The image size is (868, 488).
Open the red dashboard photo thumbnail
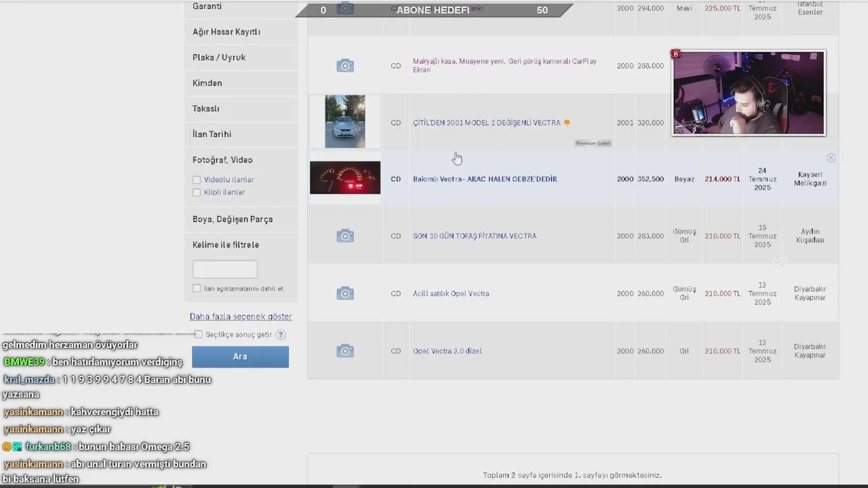[x=345, y=178]
